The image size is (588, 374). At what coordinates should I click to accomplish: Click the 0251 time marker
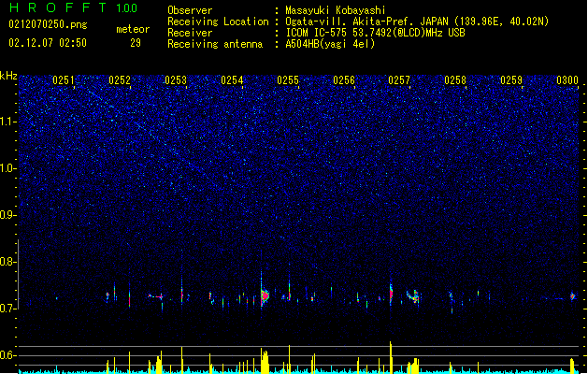click(x=64, y=80)
